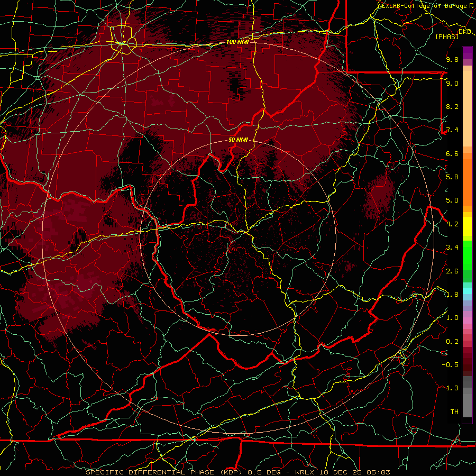
Task: Click the 8.2 legend value
Action: click(452, 106)
